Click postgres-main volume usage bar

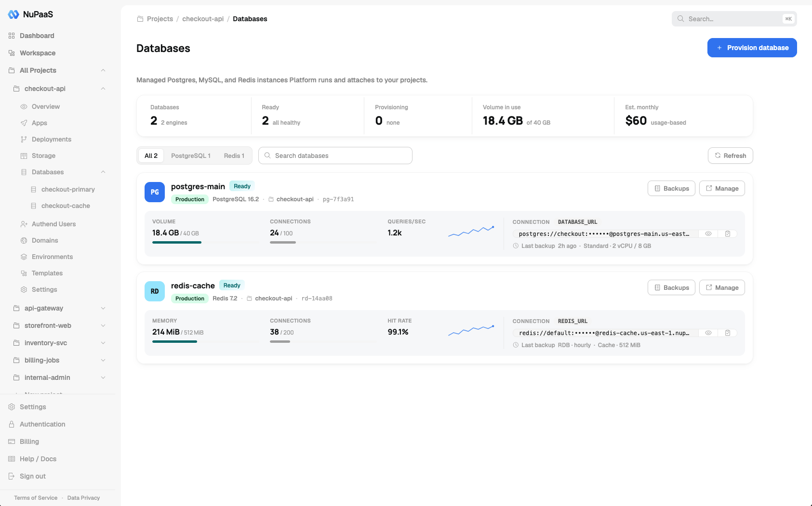(x=206, y=242)
